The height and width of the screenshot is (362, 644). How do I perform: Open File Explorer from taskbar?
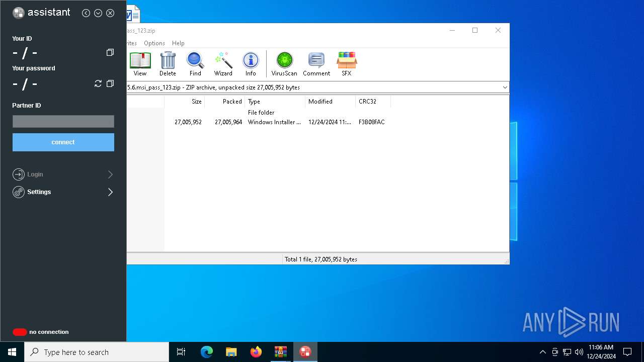[x=231, y=352]
